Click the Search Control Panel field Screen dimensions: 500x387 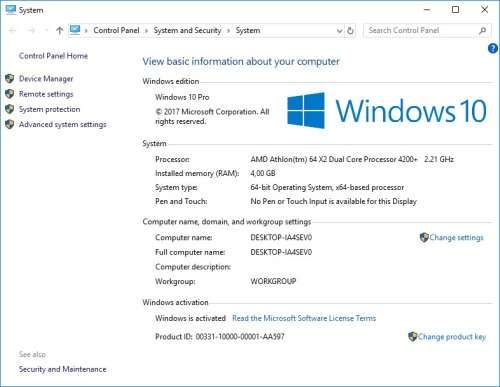point(421,31)
